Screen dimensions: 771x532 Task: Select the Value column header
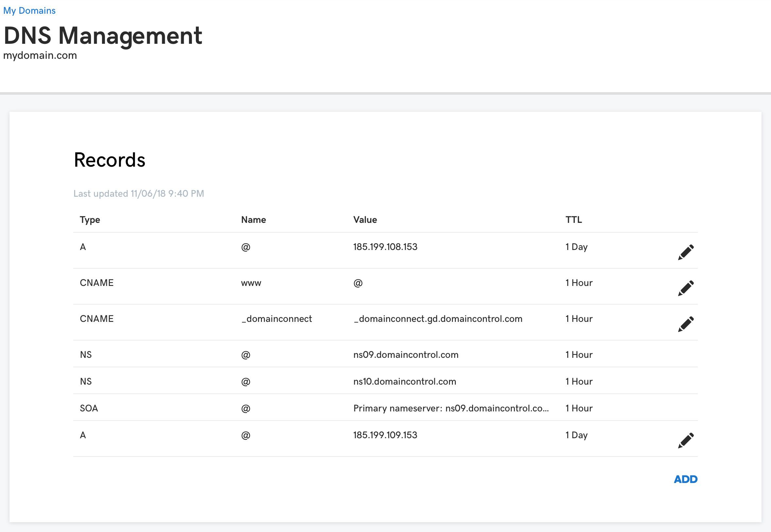click(x=365, y=220)
